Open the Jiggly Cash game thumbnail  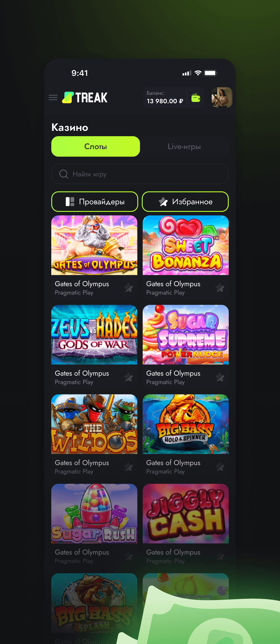pyautogui.click(x=185, y=514)
